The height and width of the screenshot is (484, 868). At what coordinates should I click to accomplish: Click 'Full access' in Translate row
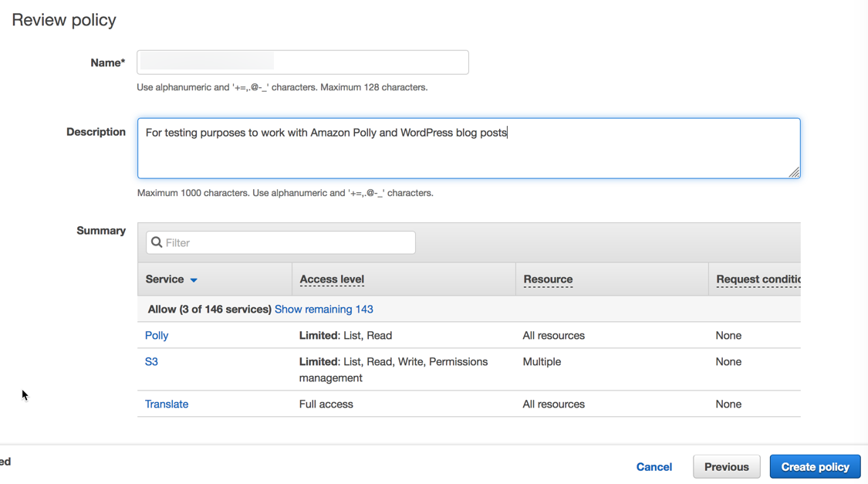point(326,404)
